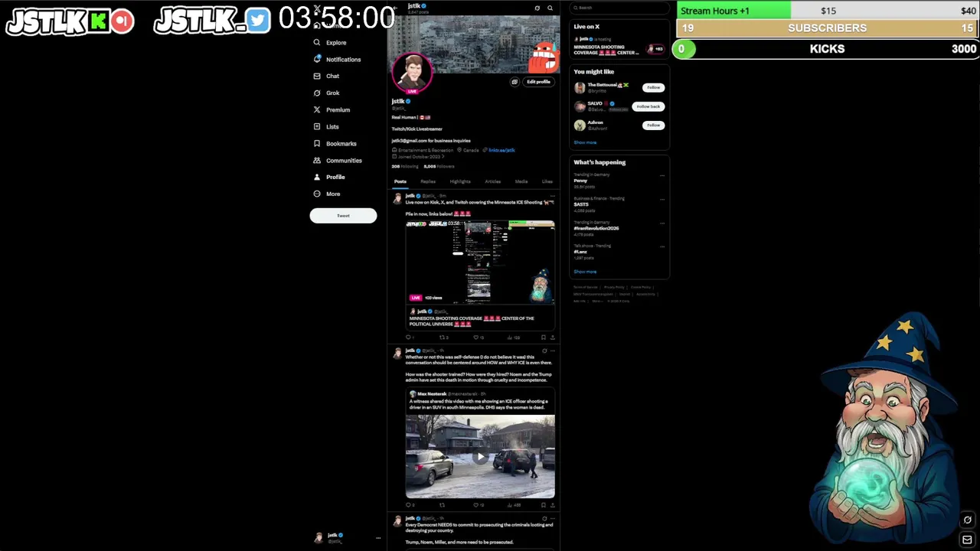Screen dimensions: 980x551
Task: Open more options for $ASTS trend
Action: tap(662, 199)
